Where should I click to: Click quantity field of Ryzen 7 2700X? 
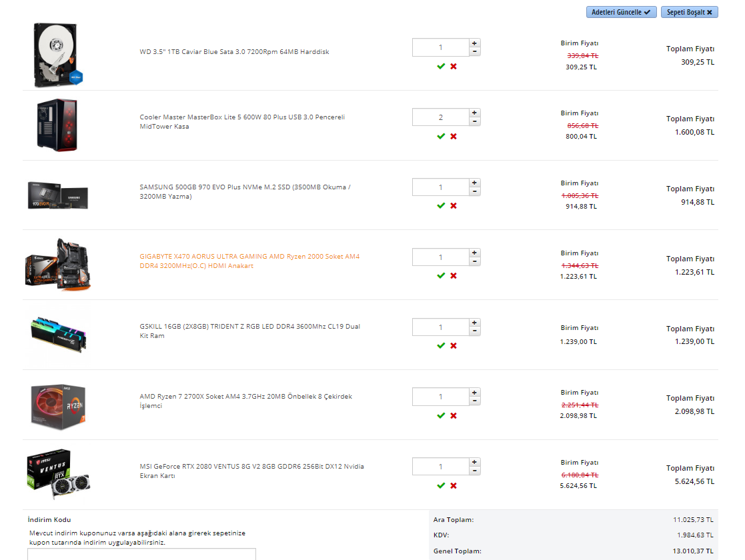click(440, 397)
